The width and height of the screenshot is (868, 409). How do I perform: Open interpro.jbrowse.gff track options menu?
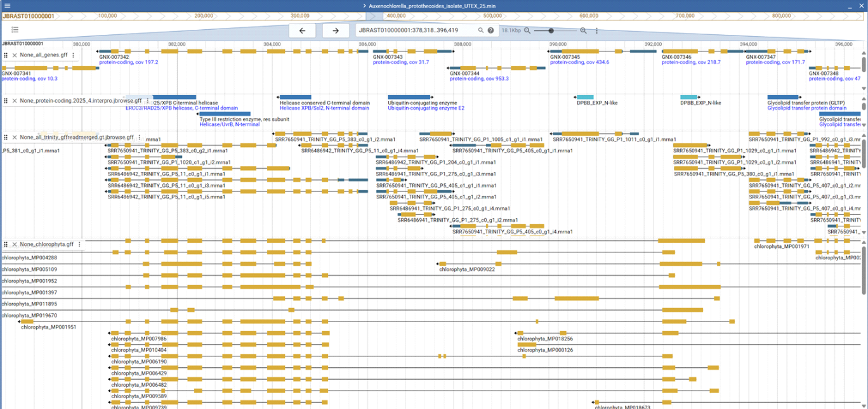(148, 101)
